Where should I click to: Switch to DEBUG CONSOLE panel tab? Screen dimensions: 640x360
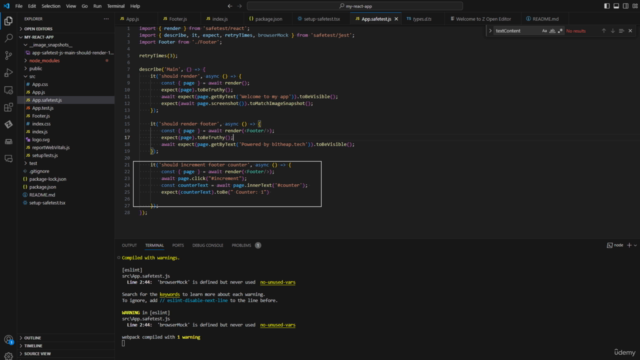208,245
